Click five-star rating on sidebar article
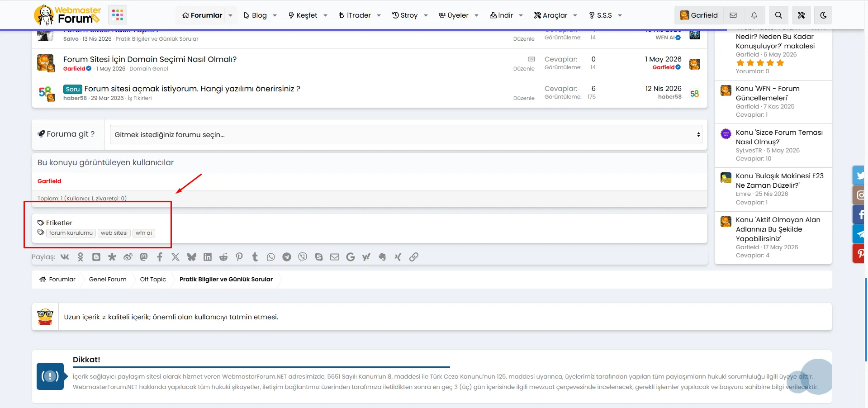The width and height of the screenshot is (868, 408). tap(760, 63)
